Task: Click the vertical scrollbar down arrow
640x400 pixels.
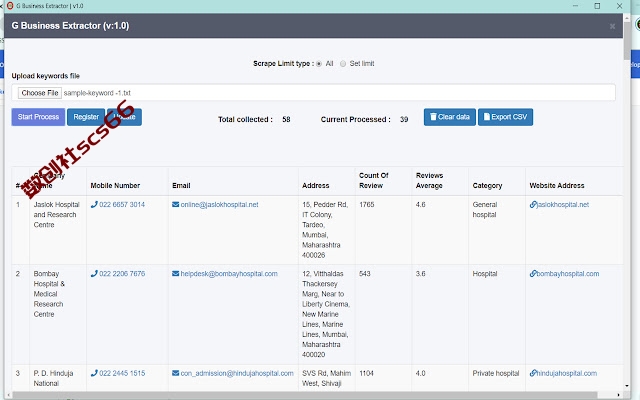Action: pos(627,385)
